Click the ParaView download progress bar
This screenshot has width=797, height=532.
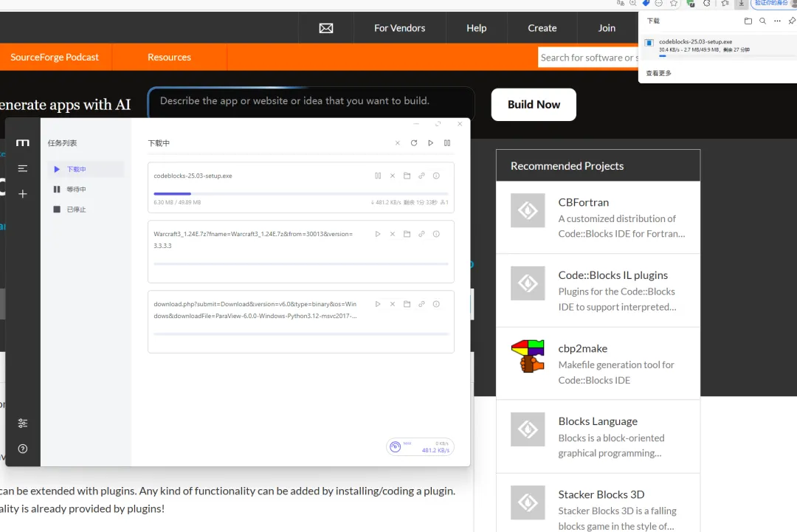point(301,334)
